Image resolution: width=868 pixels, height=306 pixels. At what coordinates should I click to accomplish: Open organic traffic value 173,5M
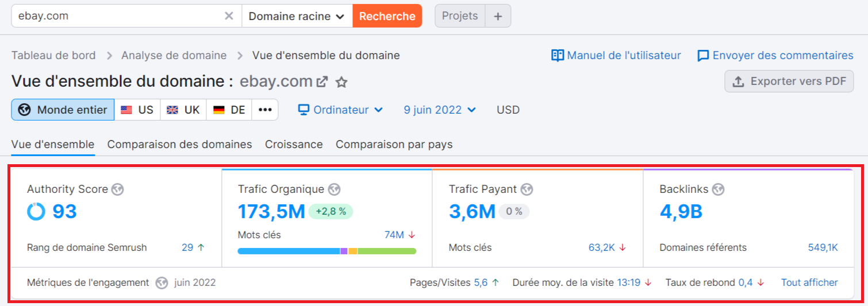pyautogui.click(x=271, y=212)
